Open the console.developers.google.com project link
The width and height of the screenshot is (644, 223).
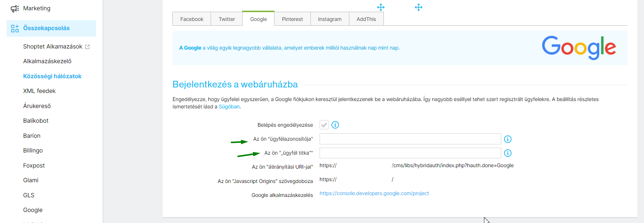click(374, 193)
